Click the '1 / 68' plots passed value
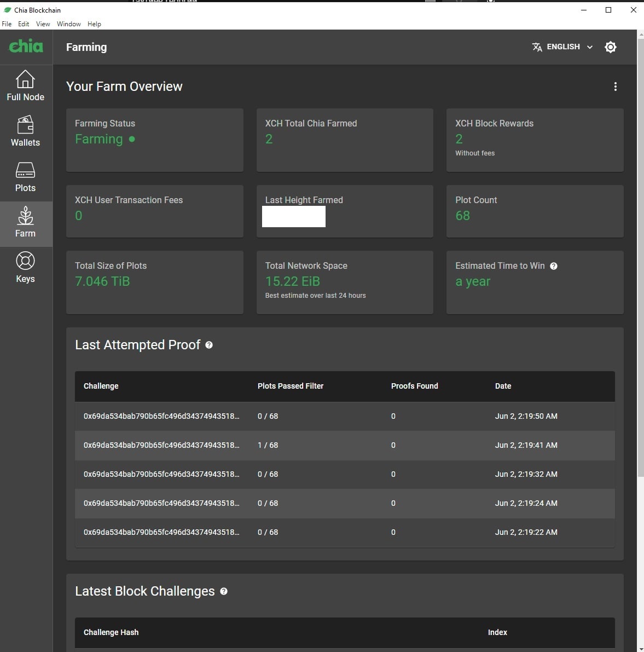This screenshot has height=652, width=644. click(268, 445)
